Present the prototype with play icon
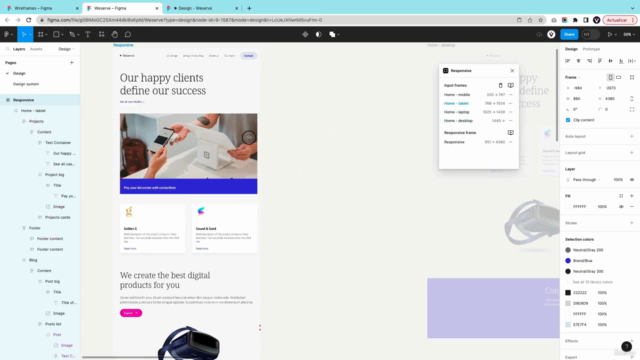 pyautogui.click(x=610, y=35)
